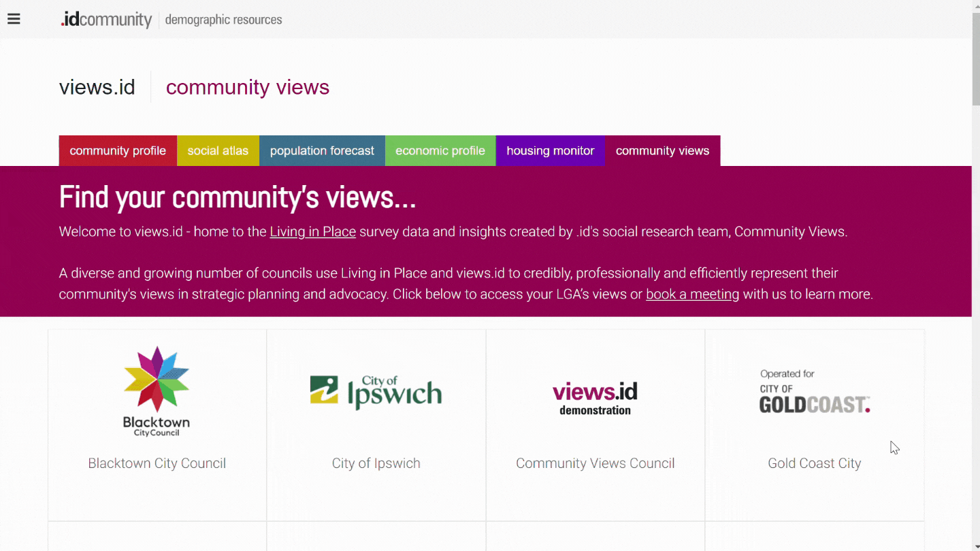This screenshot has height=551, width=980.
Task: Follow the Living in Place link
Action: click(312, 232)
